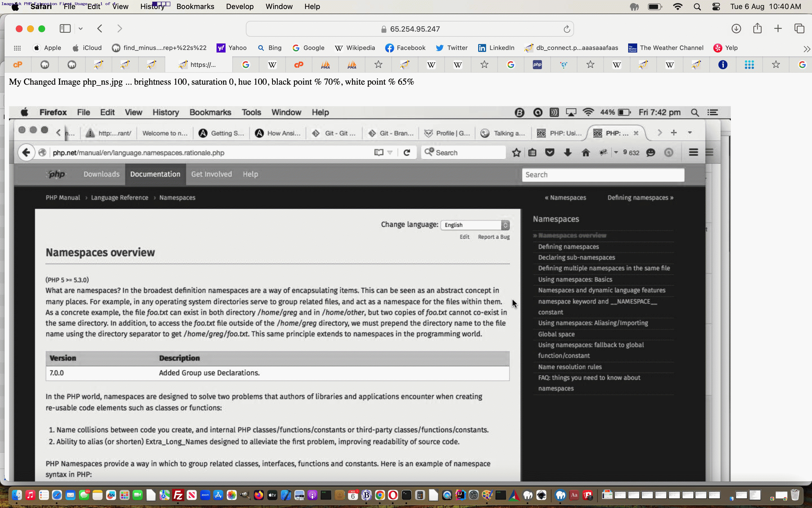This screenshot has width=812, height=508.
Task: Open Apple TV from the Dock
Action: coord(272,495)
